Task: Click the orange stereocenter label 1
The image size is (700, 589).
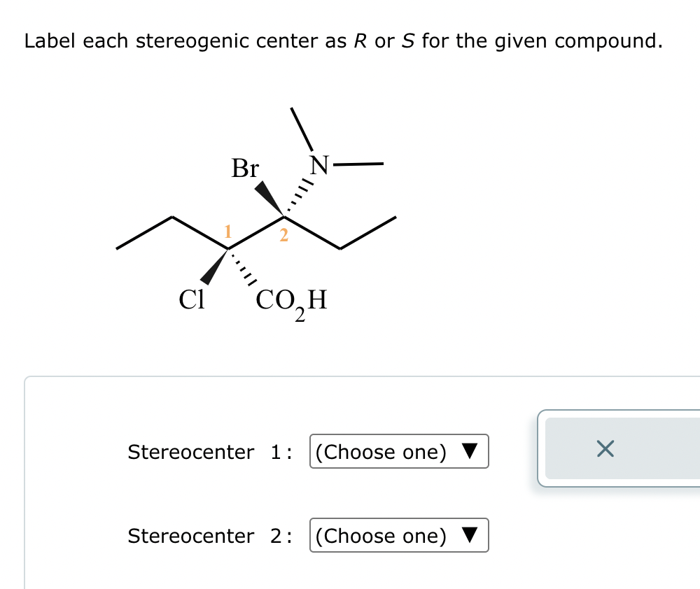Action: pyautogui.click(x=227, y=230)
